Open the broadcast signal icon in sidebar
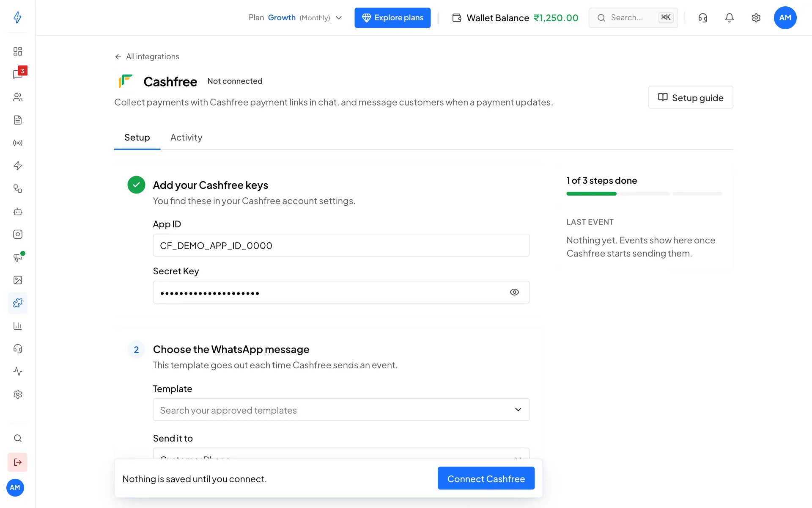Viewport: 812px width, 508px height. click(x=17, y=143)
